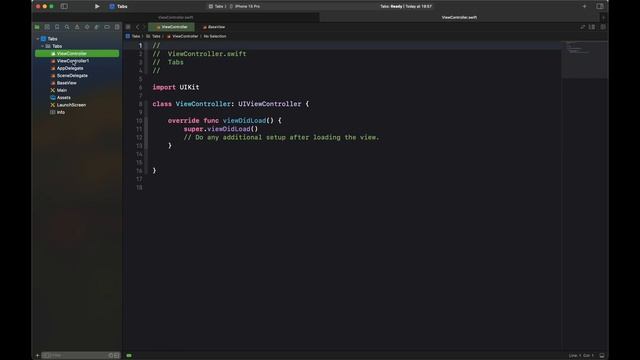Select the left ViewController.swift window tab
This screenshot has height=360, width=640.
click(x=176, y=18)
